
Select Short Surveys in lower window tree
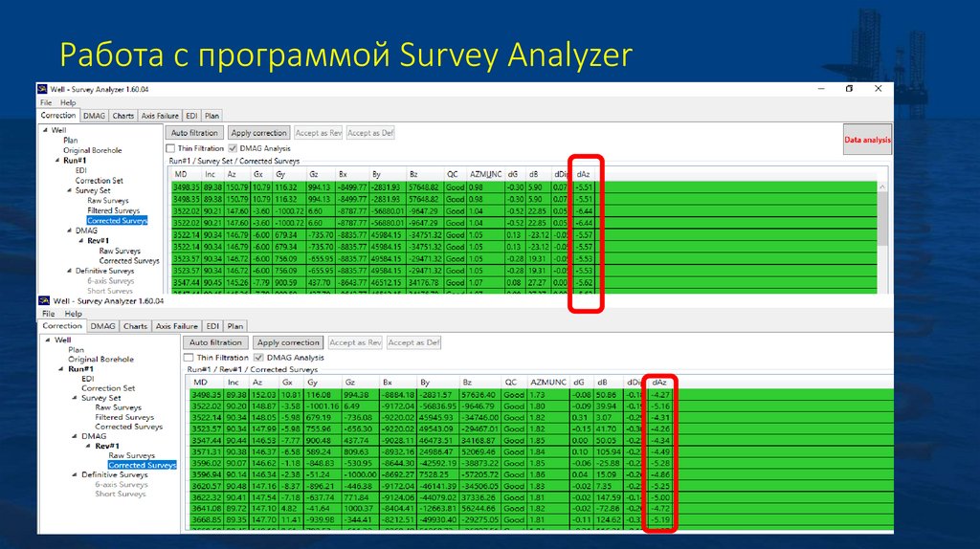click(x=120, y=494)
